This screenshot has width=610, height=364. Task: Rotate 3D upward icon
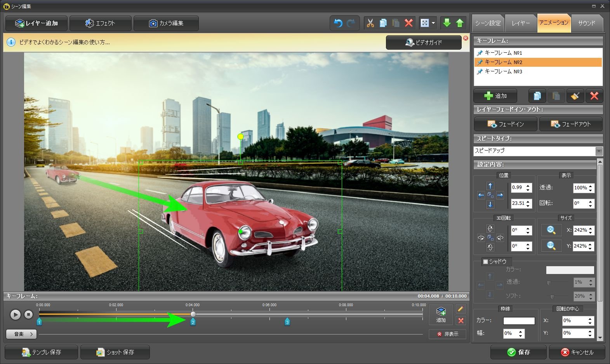[490, 229]
